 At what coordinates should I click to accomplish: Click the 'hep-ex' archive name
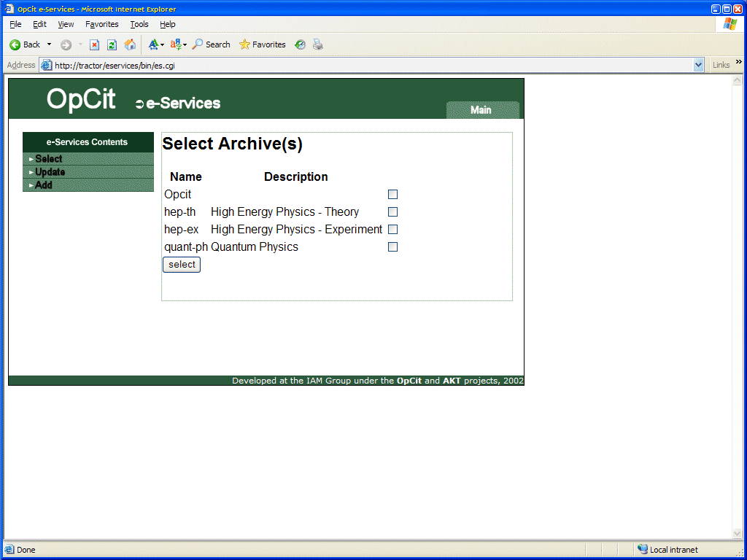[x=182, y=230]
